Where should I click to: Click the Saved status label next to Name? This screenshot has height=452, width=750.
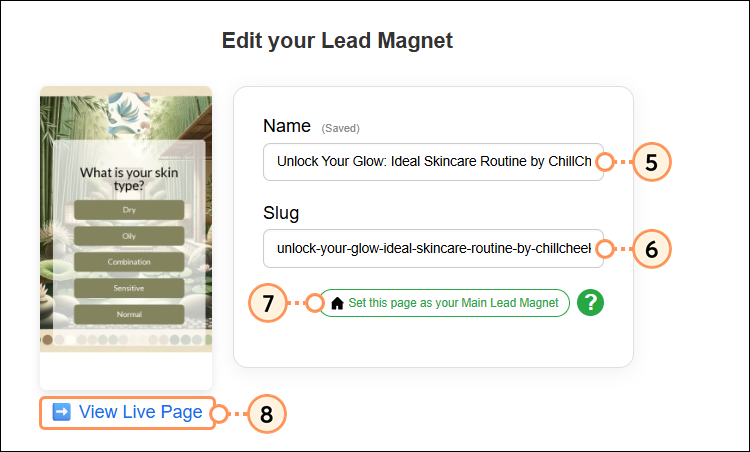click(340, 129)
